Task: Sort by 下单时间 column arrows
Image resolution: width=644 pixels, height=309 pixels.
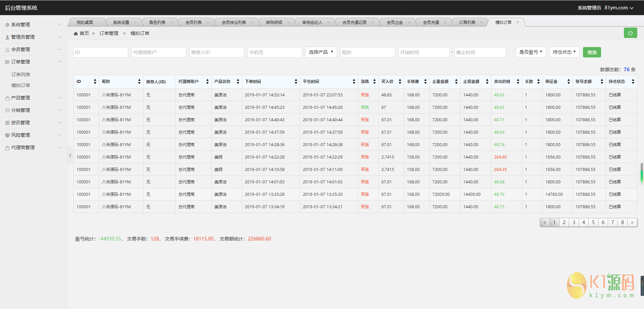Action: point(296,82)
